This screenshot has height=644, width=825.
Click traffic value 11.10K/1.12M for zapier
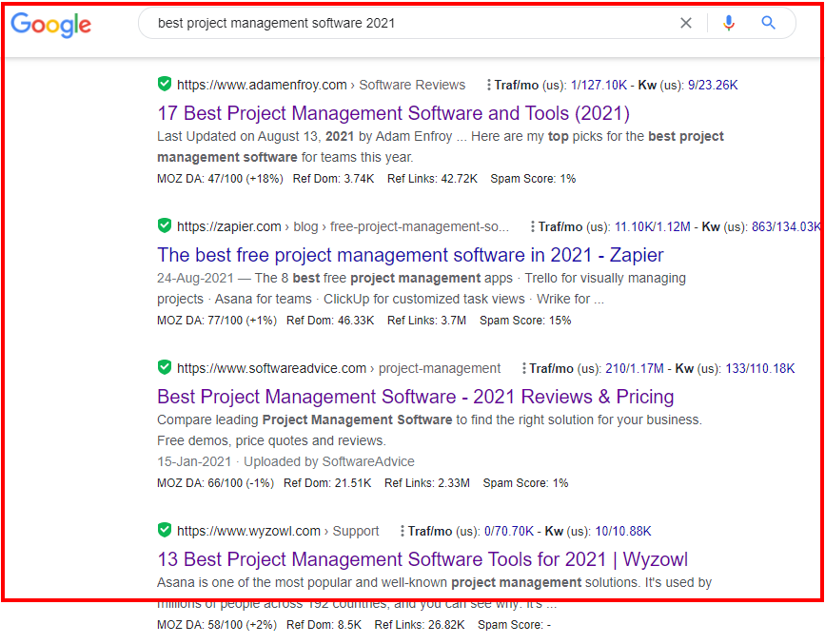point(652,226)
